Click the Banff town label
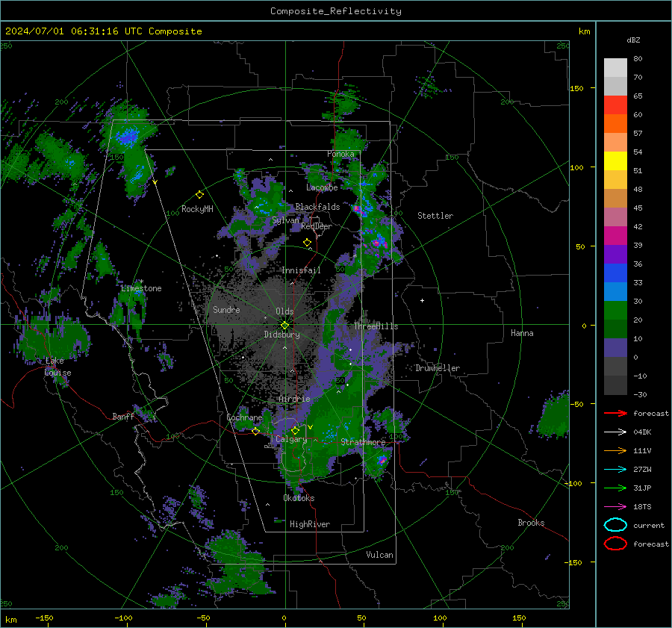The image size is (672, 628). point(123,417)
